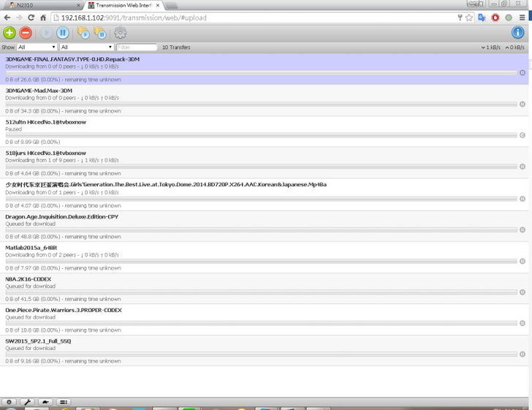Toggle compact view with the footer list icon
Viewport: 532px width, 410px height.
click(x=64, y=402)
